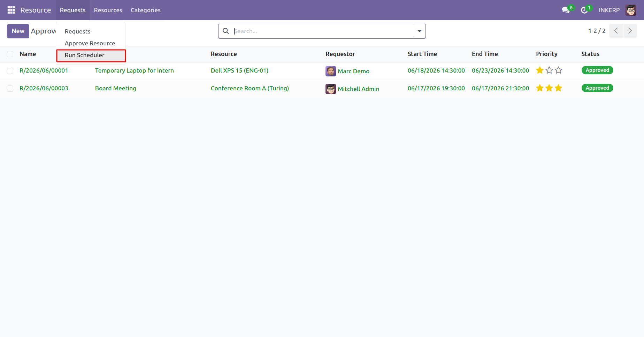Sort by the End Time column header

[x=485, y=54]
